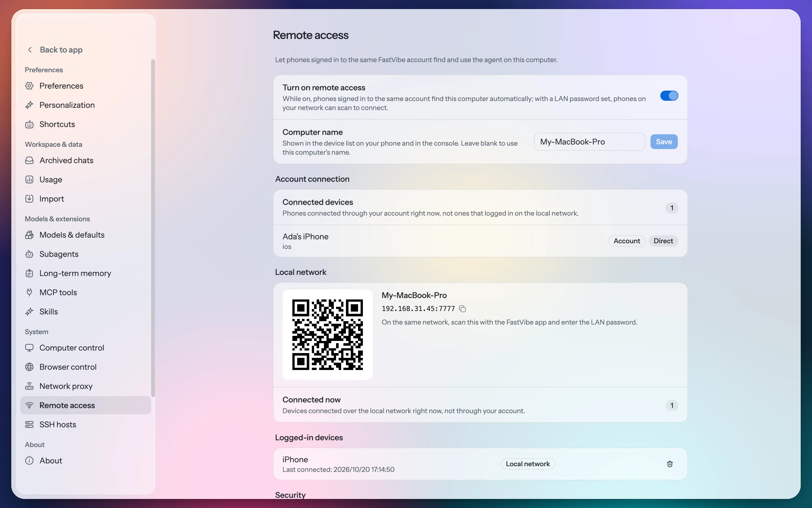Click the Direct badge on Ada's iPhone
Image resolution: width=812 pixels, height=508 pixels.
pyautogui.click(x=663, y=241)
